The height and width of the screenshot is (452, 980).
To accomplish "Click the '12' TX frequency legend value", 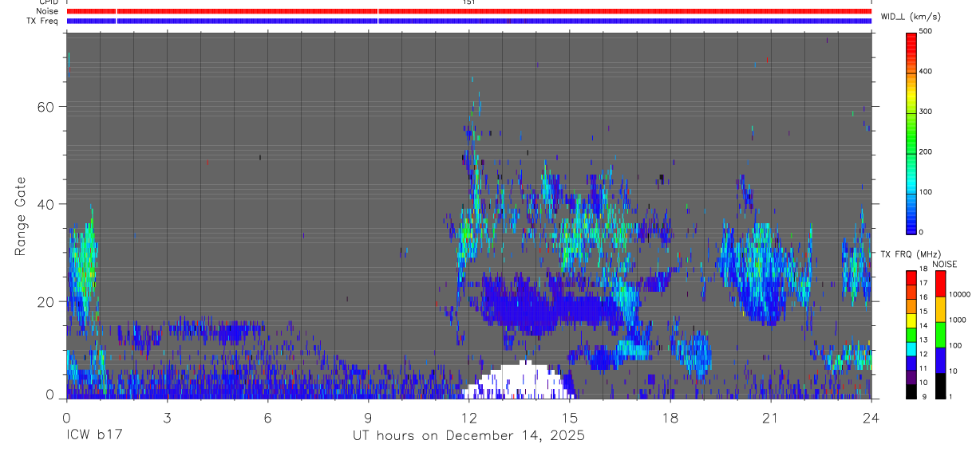I will coord(923,354).
